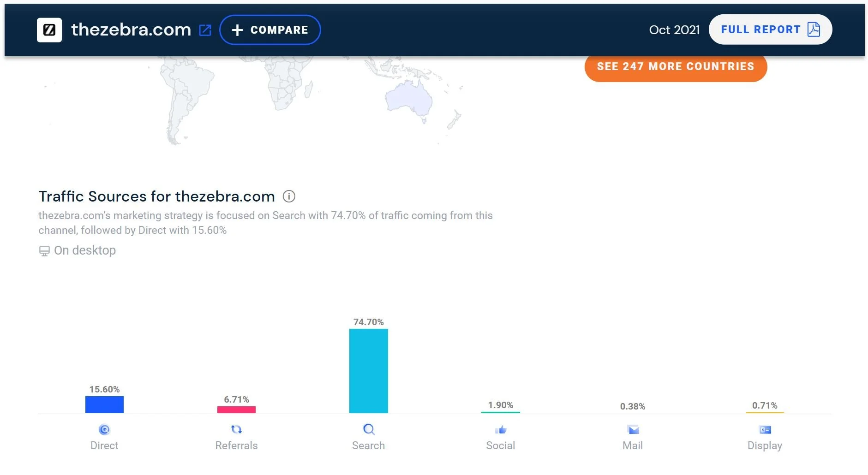This screenshot has height=475, width=868.
Task: Open thezebra.com external link icon
Action: coord(205,30)
